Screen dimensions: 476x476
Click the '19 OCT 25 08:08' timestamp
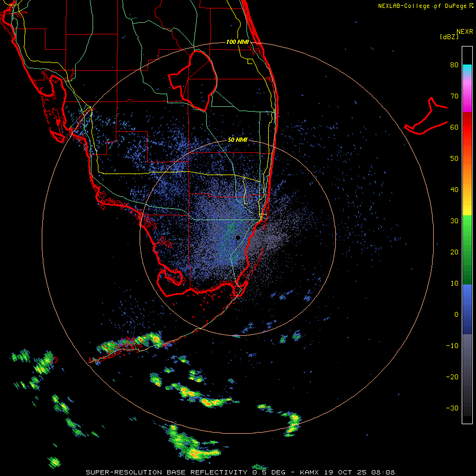[360, 472]
